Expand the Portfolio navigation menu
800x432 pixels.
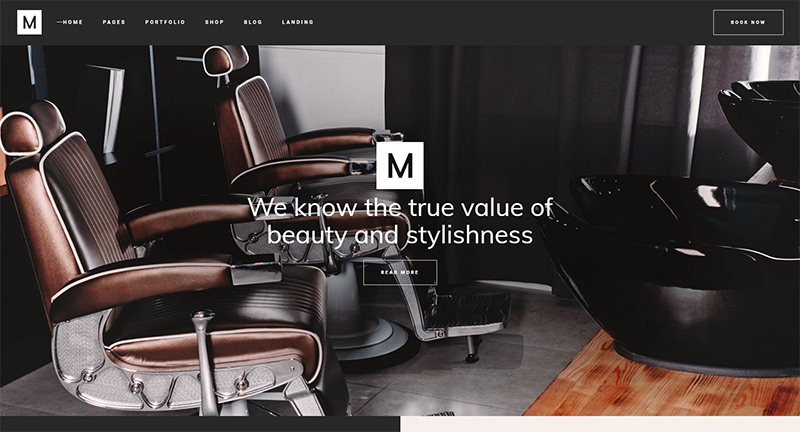(x=165, y=22)
